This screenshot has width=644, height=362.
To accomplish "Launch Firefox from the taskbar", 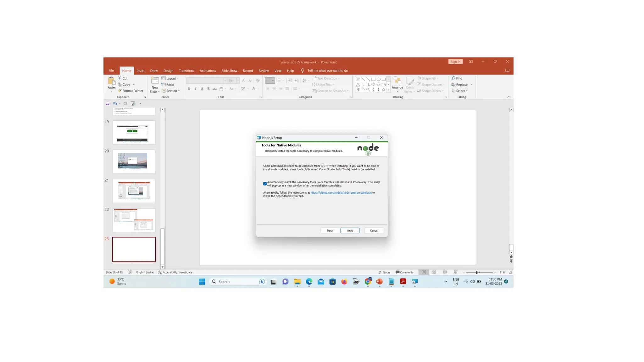I will pos(344,282).
